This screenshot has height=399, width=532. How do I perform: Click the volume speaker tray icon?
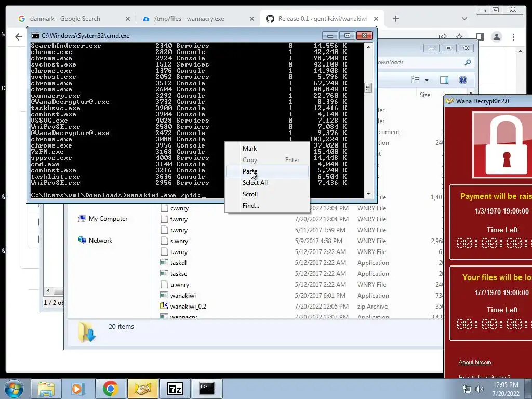pos(480,389)
